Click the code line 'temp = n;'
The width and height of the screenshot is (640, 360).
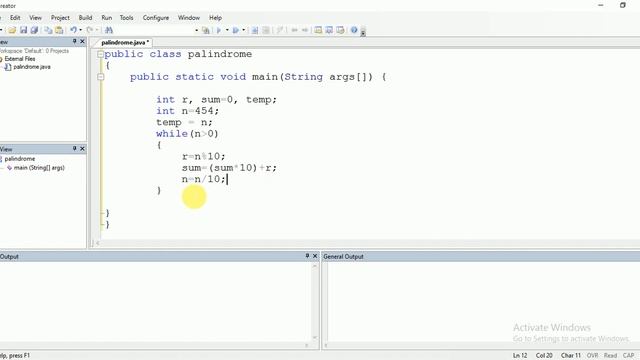click(184, 122)
